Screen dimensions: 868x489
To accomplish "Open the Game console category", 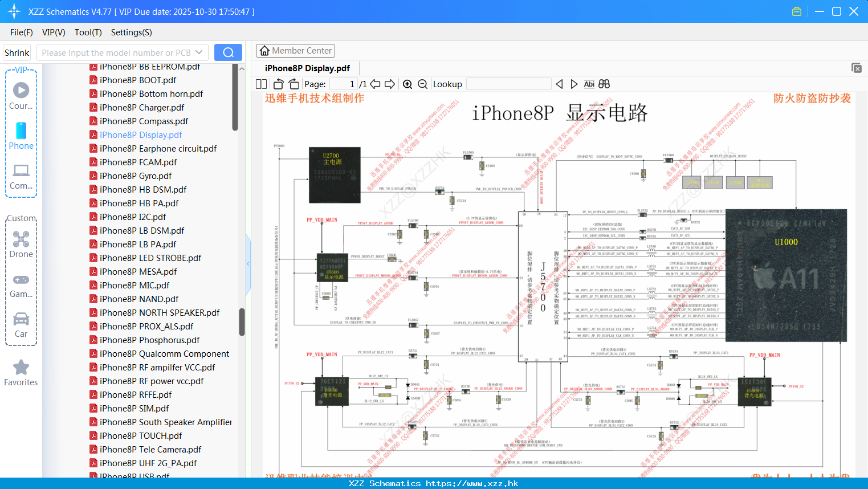I will pyautogui.click(x=21, y=286).
